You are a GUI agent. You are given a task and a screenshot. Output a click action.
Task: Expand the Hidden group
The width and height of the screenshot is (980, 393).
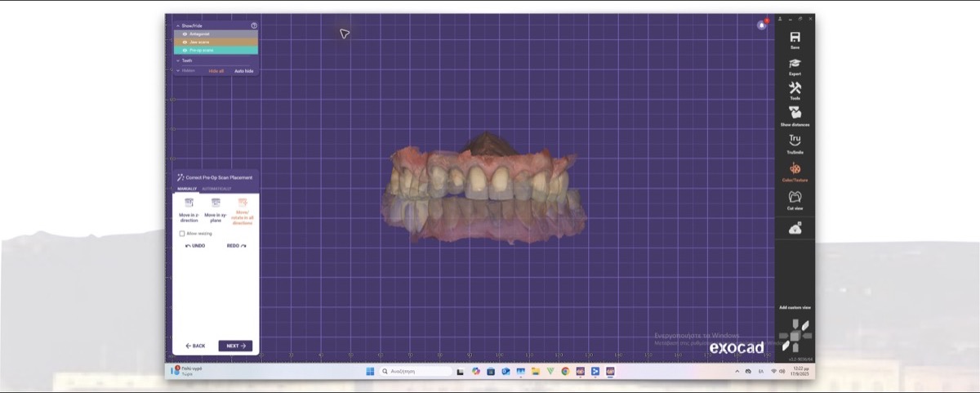pyautogui.click(x=177, y=70)
